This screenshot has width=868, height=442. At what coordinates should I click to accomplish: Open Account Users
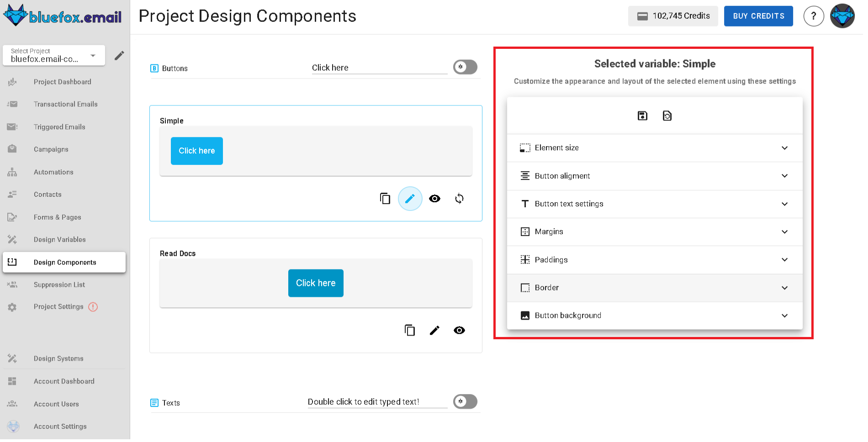click(56, 405)
